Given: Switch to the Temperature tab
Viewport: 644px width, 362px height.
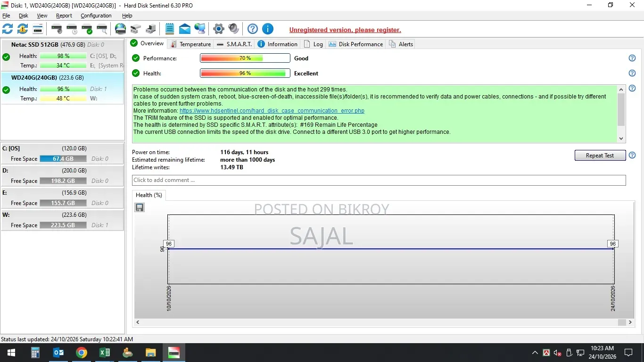Looking at the screenshot, I should click(x=190, y=44).
